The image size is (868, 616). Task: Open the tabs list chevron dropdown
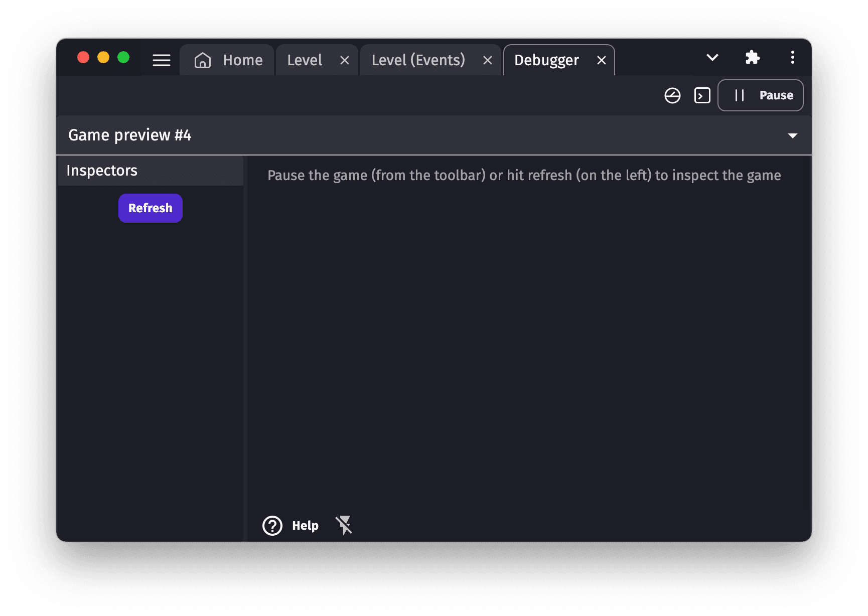[712, 58]
